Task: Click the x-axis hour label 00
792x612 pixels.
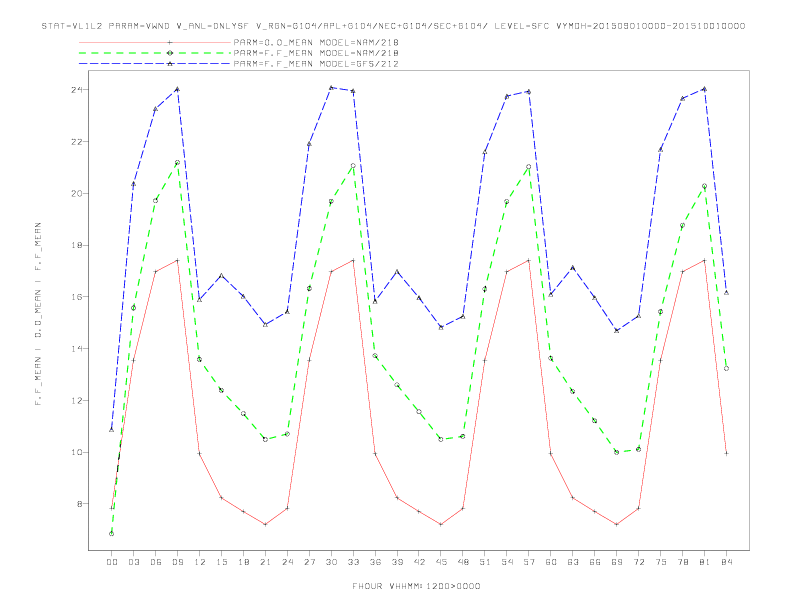Action: coord(112,562)
